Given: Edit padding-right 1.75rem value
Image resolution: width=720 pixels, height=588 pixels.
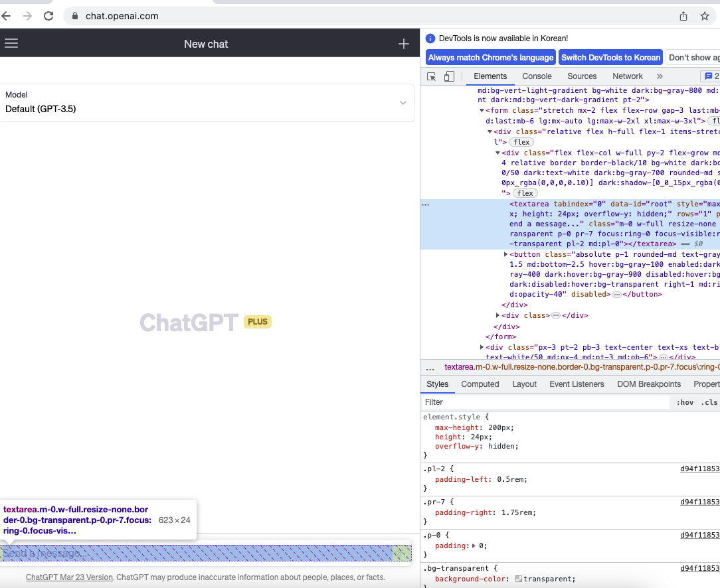Looking at the screenshot, I should [x=518, y=512].
